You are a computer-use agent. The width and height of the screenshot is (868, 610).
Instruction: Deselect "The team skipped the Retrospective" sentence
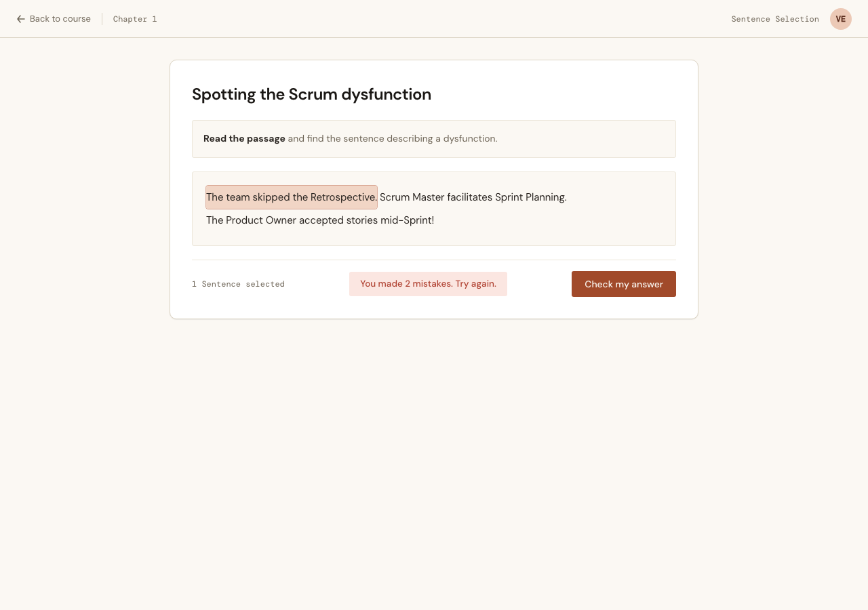pyautogui.click(x=292, y=197)
